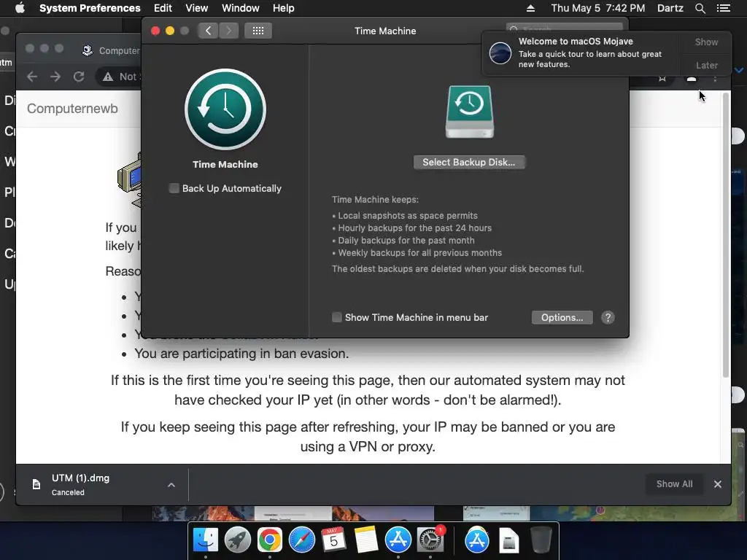Open the Help menu

(284, 8)
